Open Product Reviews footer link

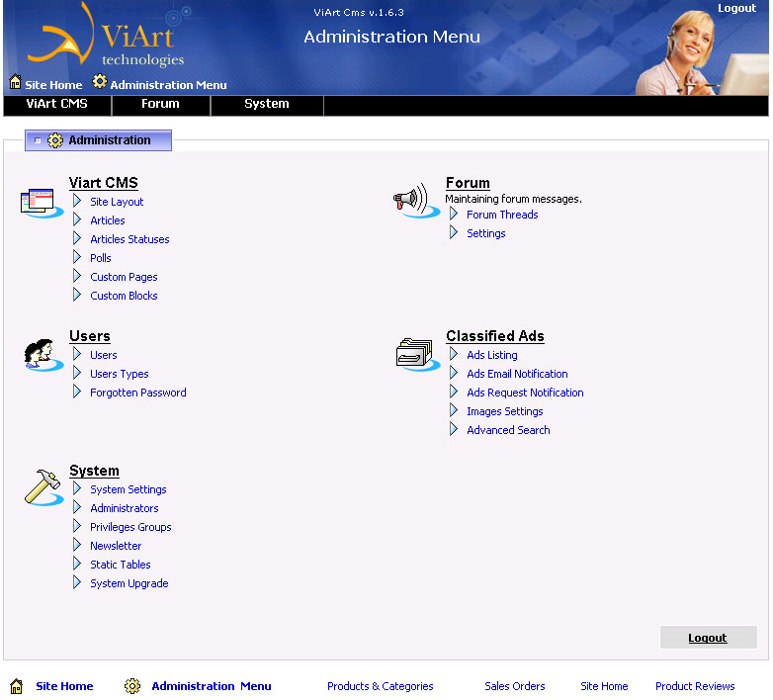[x=695, y=686]
